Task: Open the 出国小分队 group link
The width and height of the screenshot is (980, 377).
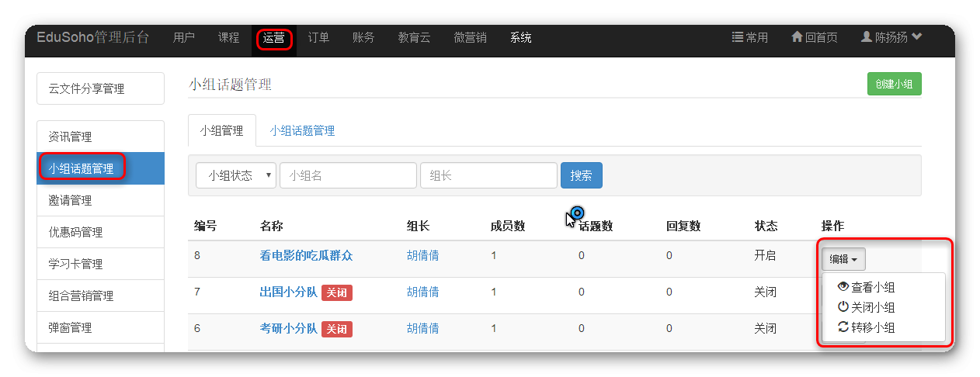Action: [x=288, y=292]
